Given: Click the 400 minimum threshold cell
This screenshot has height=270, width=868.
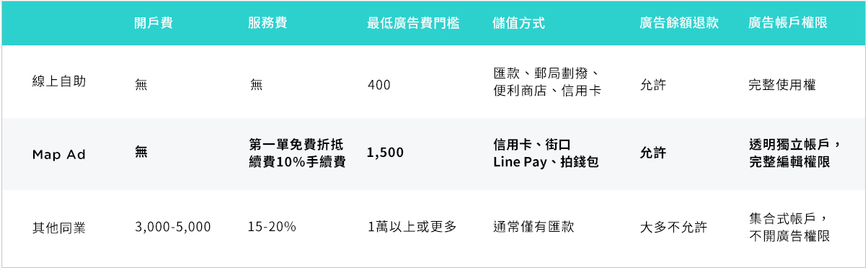Looking at the screenshot, I should click(379, 85).
